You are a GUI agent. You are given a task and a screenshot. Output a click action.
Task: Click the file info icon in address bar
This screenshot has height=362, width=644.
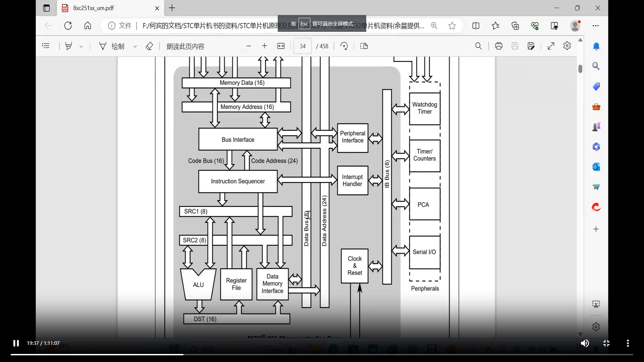[x=112, y=26]
